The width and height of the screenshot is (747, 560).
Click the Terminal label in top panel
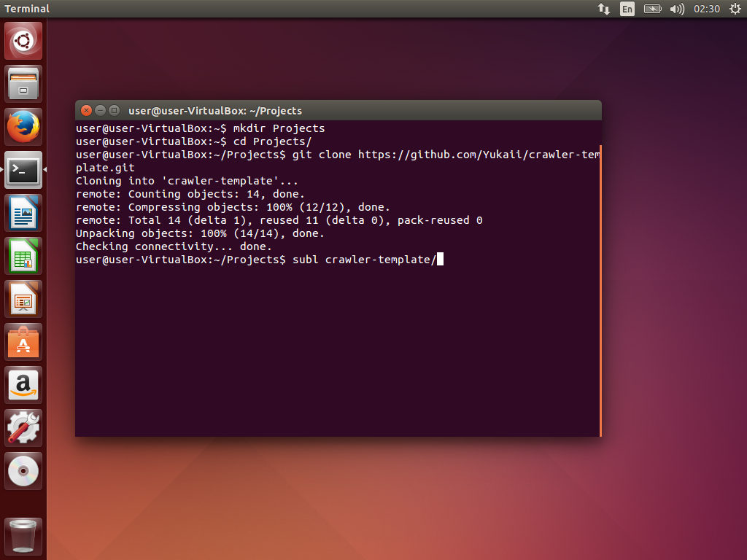(27, 9)
